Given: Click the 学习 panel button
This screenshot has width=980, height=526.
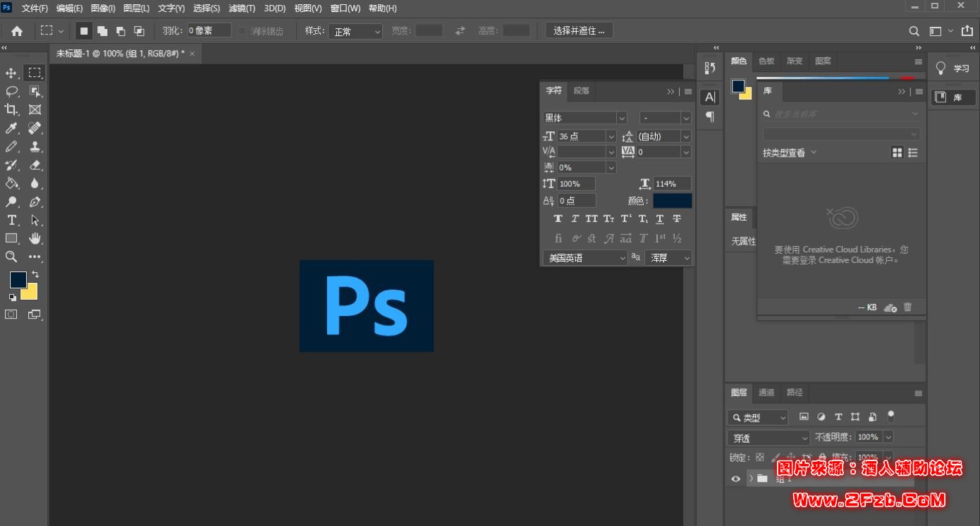Looking at the screenshot, I should (x=953, y=68).
